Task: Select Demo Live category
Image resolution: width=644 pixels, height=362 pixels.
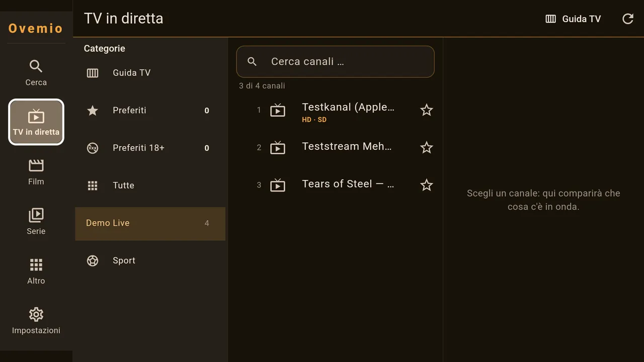Action: 150,223
